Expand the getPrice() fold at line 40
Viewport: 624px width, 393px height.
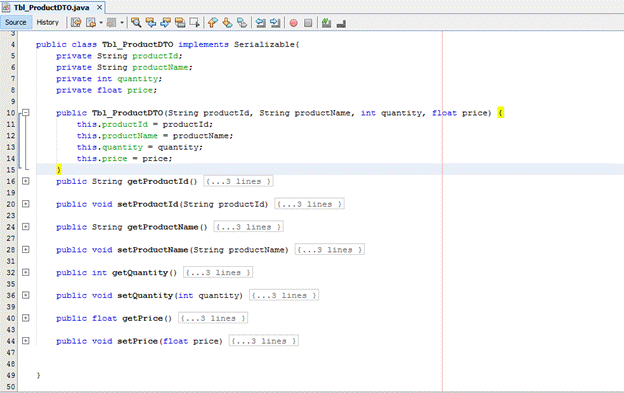[25, 318]
